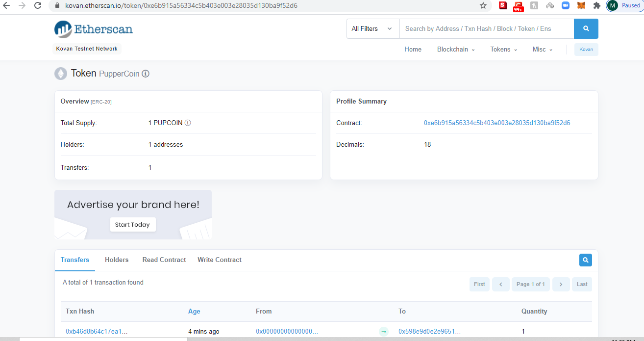Open the Paused profile button

pos(624,5)
